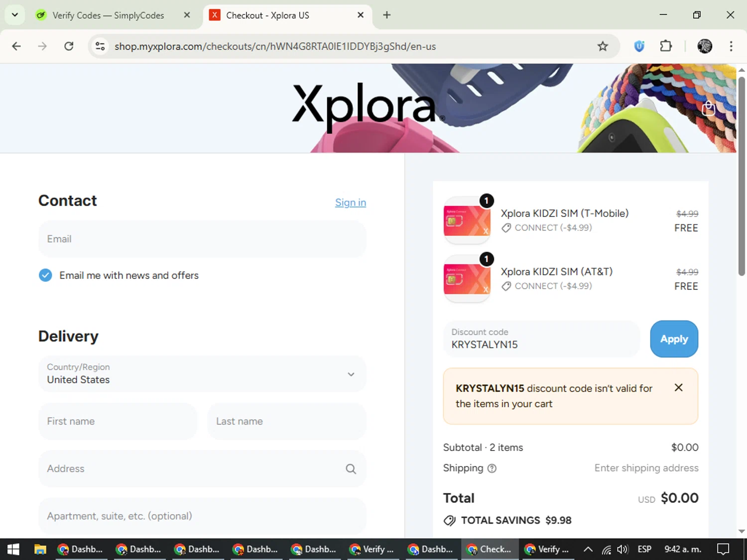Open the Chrome profile avatar
The width and height of the screenshot is (747, 560).
tap(705, 46)
